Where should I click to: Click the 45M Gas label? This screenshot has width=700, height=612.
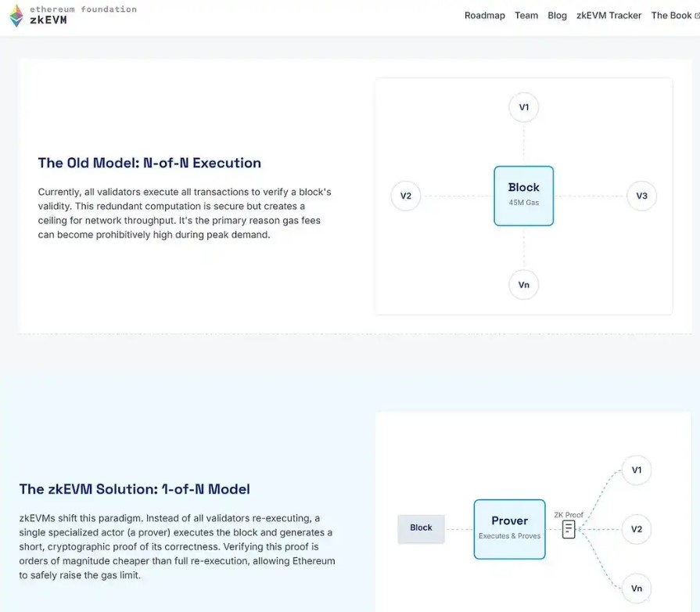point(524,203)
